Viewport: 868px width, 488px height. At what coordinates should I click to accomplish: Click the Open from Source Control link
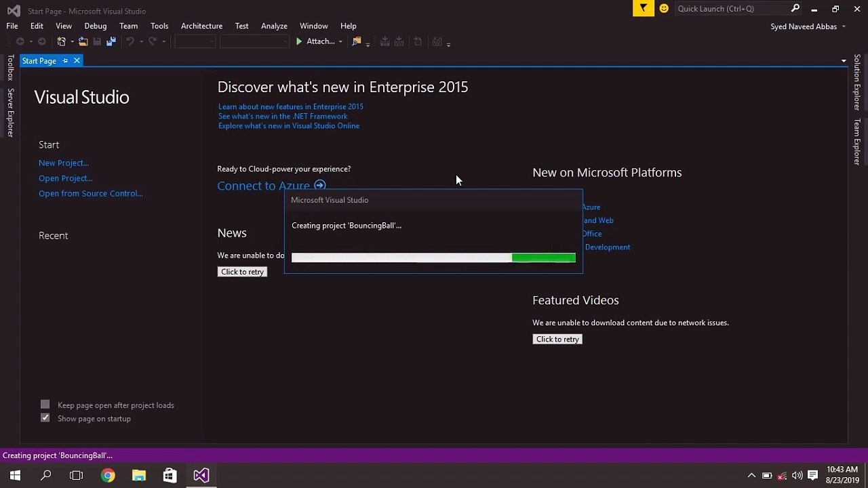(x=90, y=193)
